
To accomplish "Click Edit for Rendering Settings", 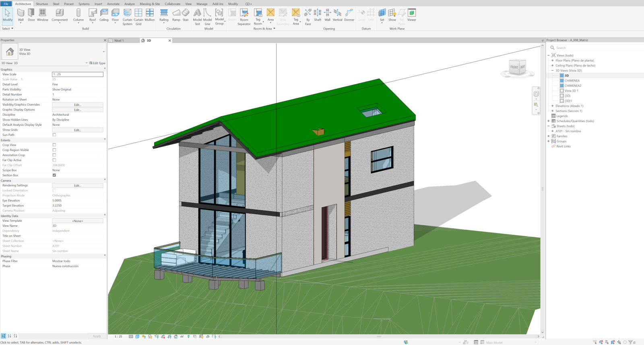I will (x=78, y=186).
